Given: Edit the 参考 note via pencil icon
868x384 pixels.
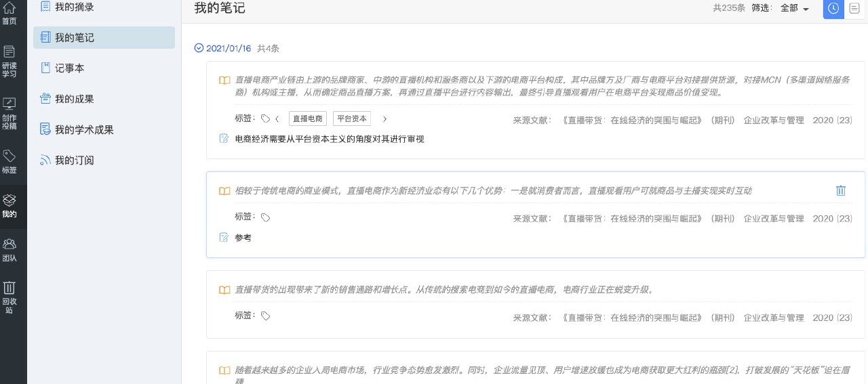Looking at the screenshot, I should tap(224, 238).
